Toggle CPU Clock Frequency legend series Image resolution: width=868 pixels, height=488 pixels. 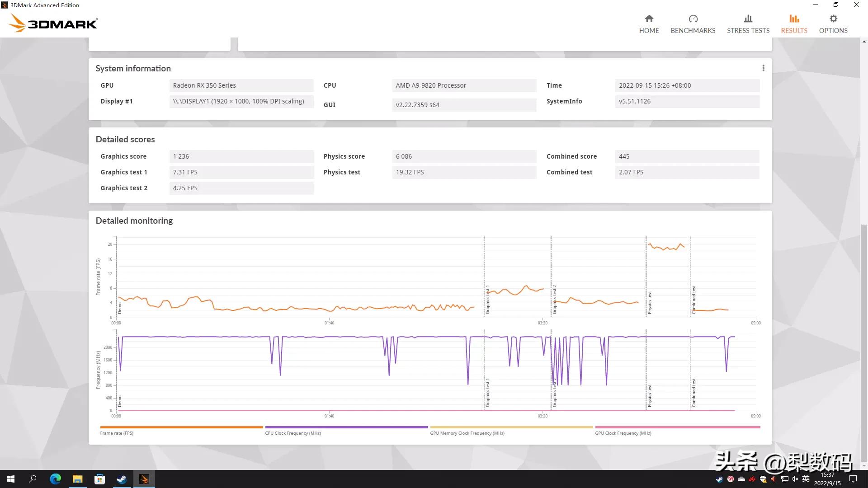(292, 433)
